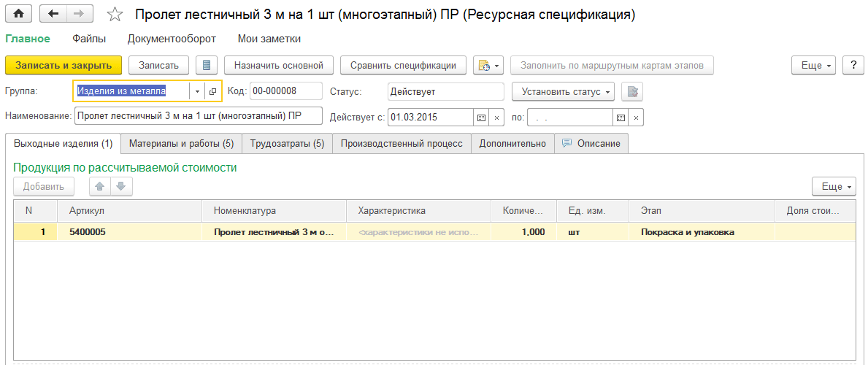The image size is (868, 365).
Task: Click the Ед. изм. column header
Action: coord(593,210)
